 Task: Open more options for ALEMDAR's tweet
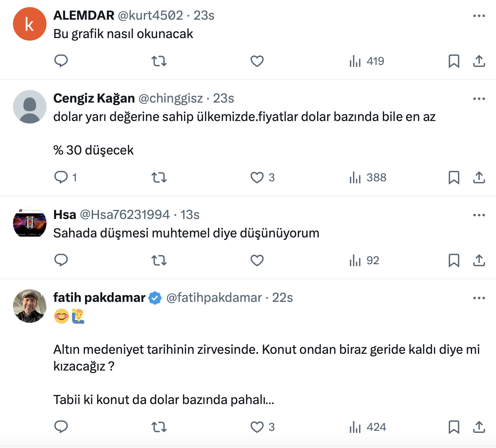pyautogui.click(x=478, y=16)
